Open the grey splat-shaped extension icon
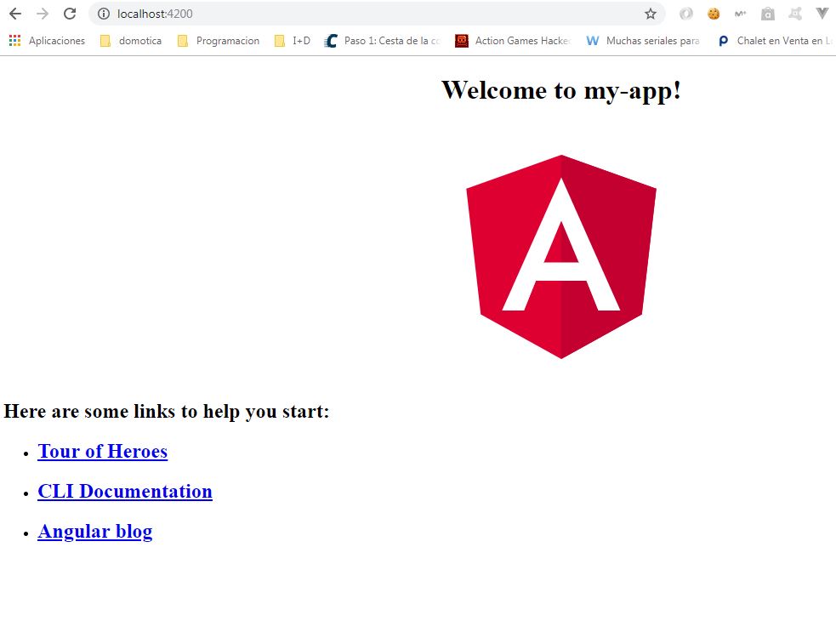Screen dimensions: 836x644 tap(795, 14)
